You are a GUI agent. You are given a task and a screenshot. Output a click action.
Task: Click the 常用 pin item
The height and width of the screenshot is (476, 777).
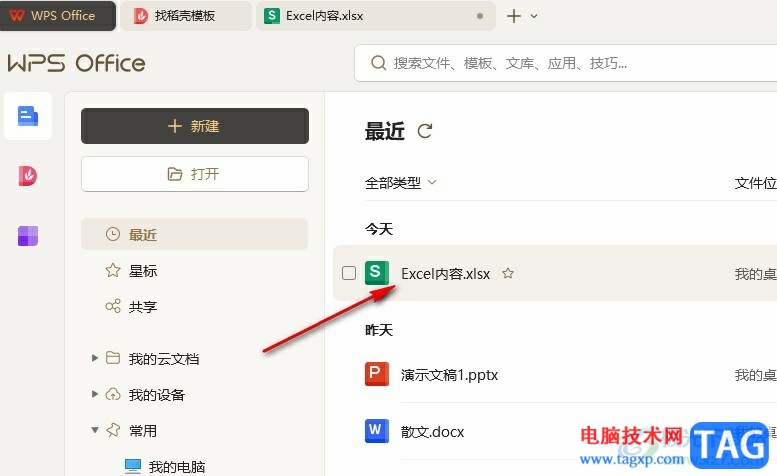pyautogui.click(x=143, y=430)
